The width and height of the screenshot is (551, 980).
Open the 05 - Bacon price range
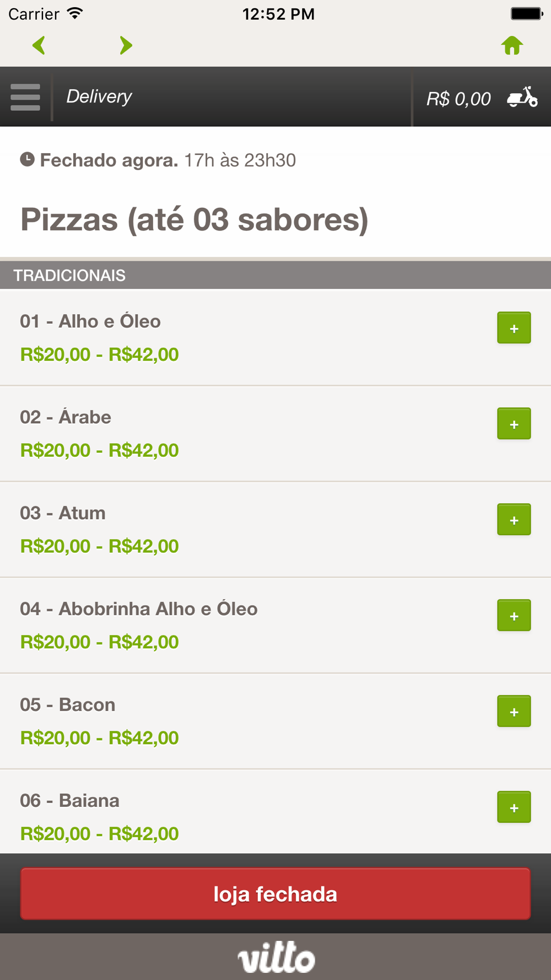(x=100, y=738)
